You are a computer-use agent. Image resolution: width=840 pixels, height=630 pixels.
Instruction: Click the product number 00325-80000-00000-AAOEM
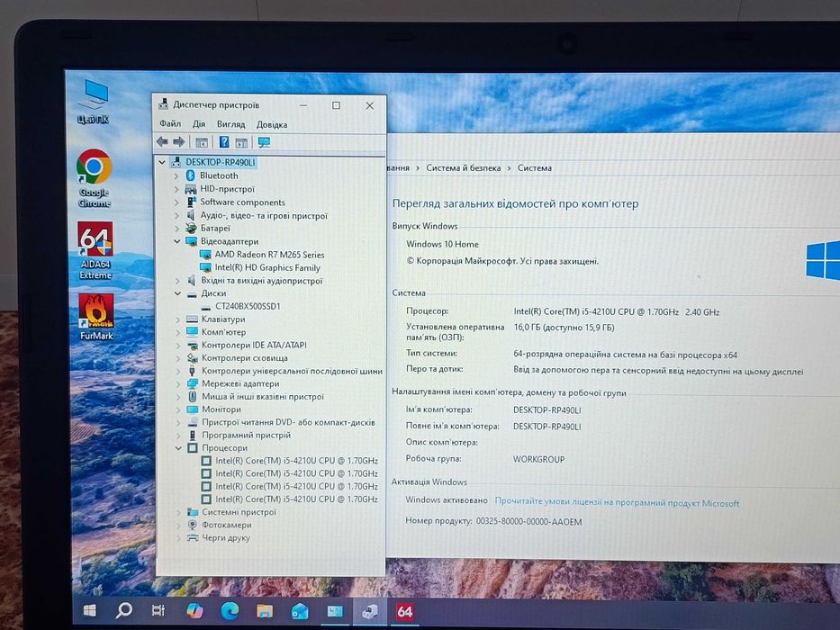tap(528, 521)
